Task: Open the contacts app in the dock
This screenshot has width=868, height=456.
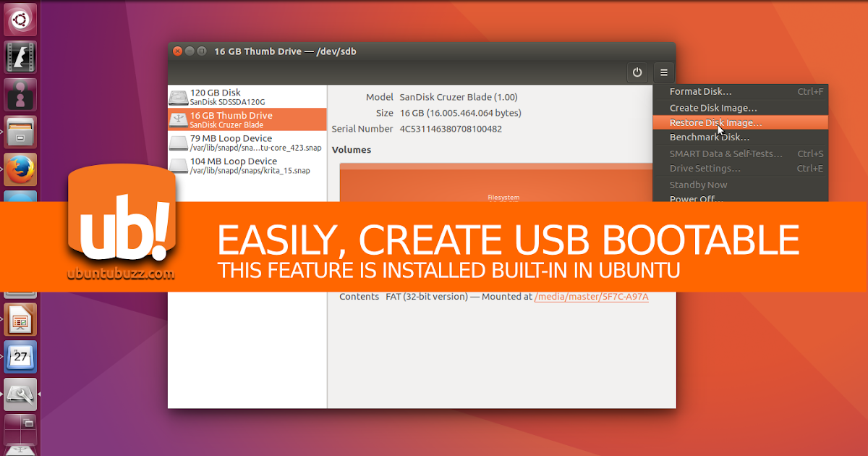Action: point(20,95)
